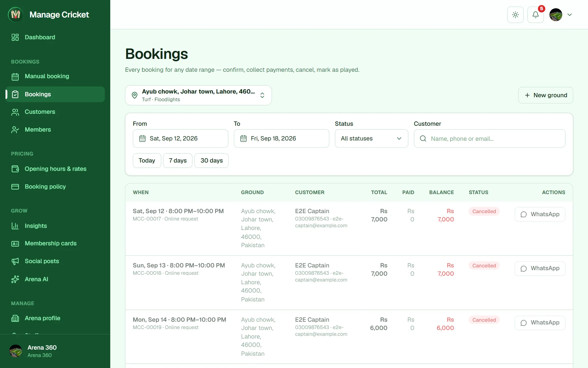
Task: Open the All statuses dropdown
Action: point(371,139)
